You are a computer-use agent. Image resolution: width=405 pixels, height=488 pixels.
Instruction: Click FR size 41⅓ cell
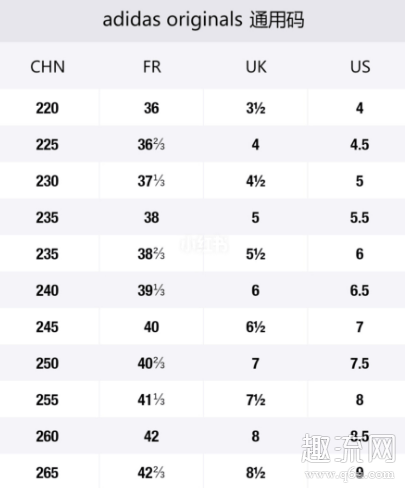click(151, 400)
